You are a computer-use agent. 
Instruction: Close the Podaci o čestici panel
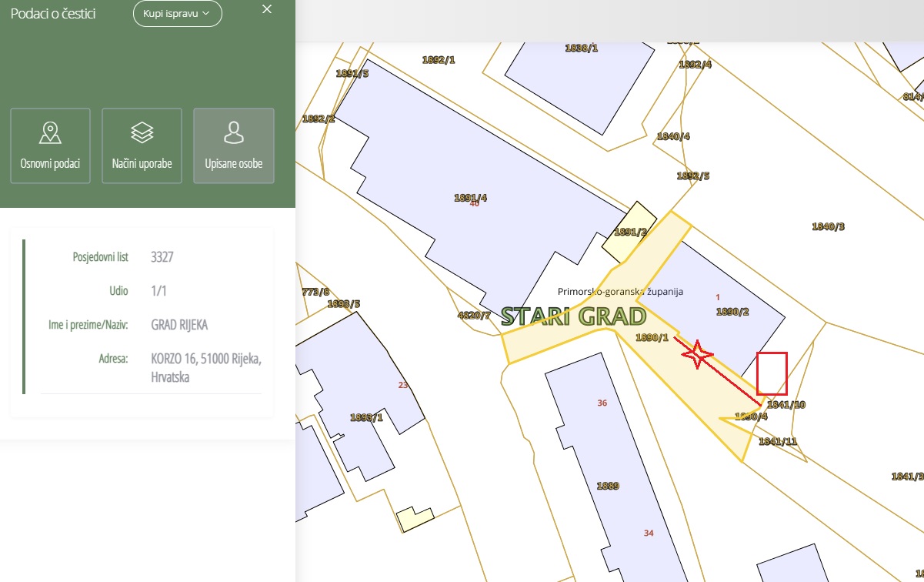click(x=267, y=9)
